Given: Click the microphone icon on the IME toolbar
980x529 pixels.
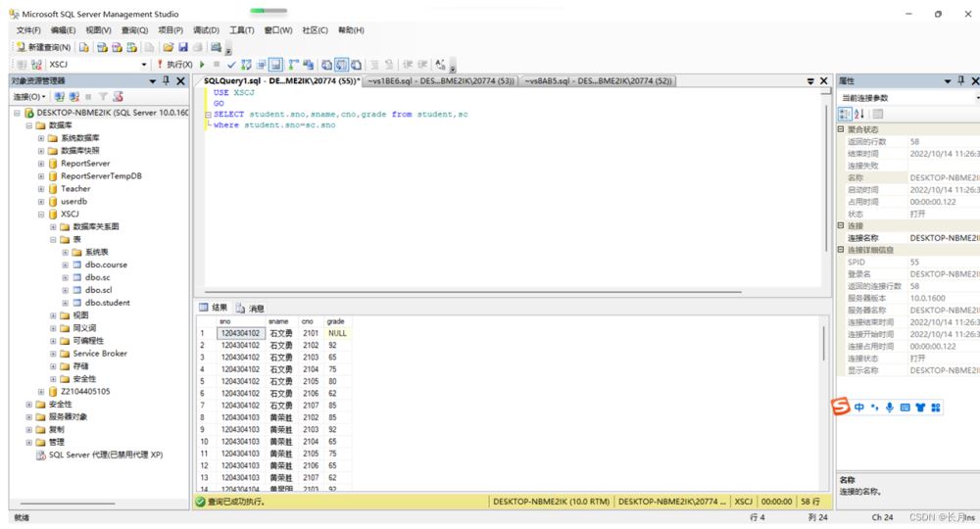Looking at the screenshot, I should 890,407.
